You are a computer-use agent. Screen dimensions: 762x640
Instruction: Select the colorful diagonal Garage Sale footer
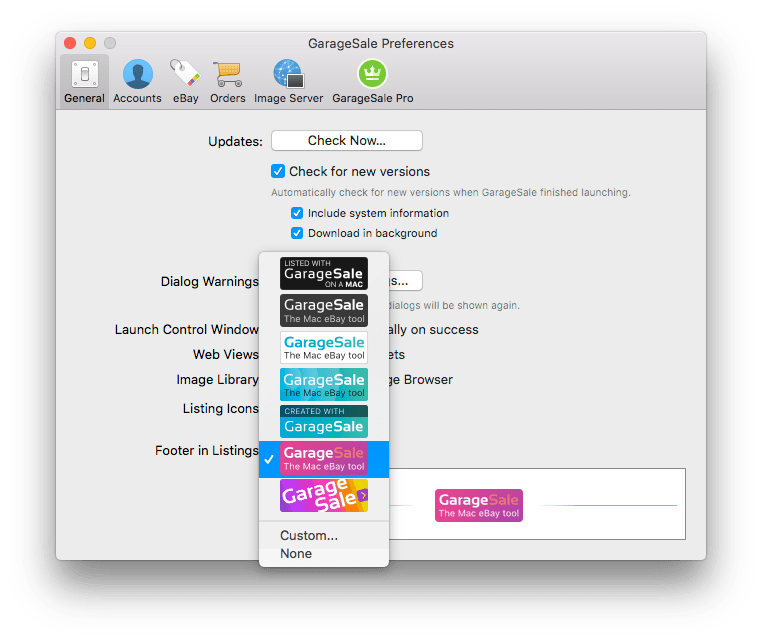(323, 495)
